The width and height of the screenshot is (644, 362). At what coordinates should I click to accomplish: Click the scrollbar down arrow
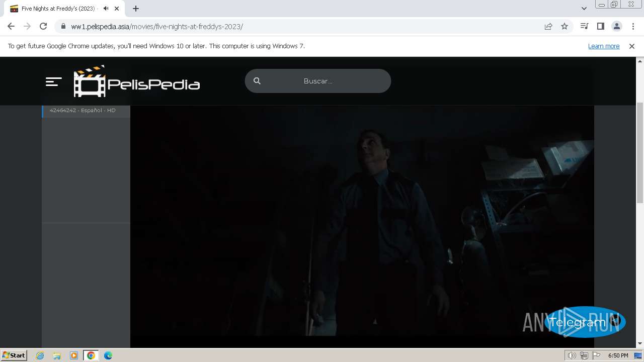640,343
